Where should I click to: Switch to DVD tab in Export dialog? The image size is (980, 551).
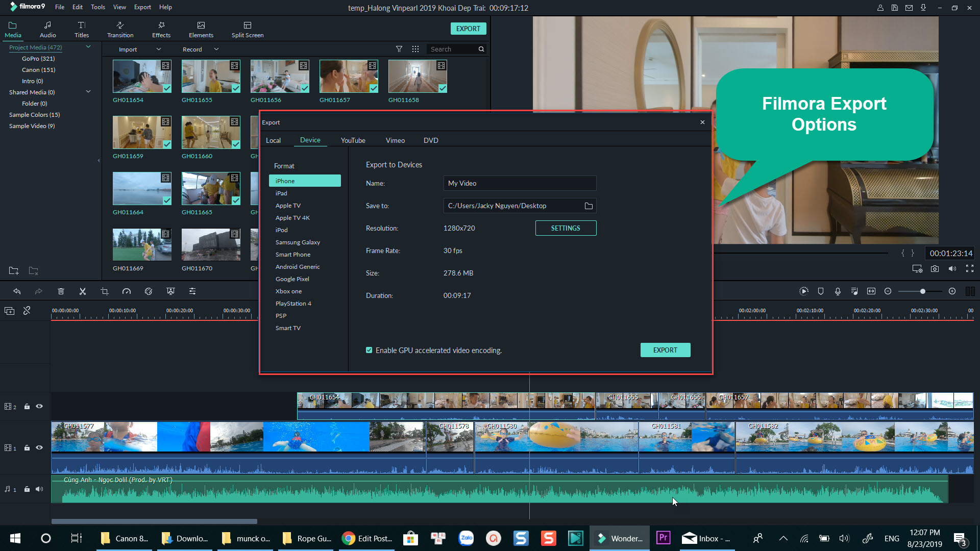(x=431, y=140)
